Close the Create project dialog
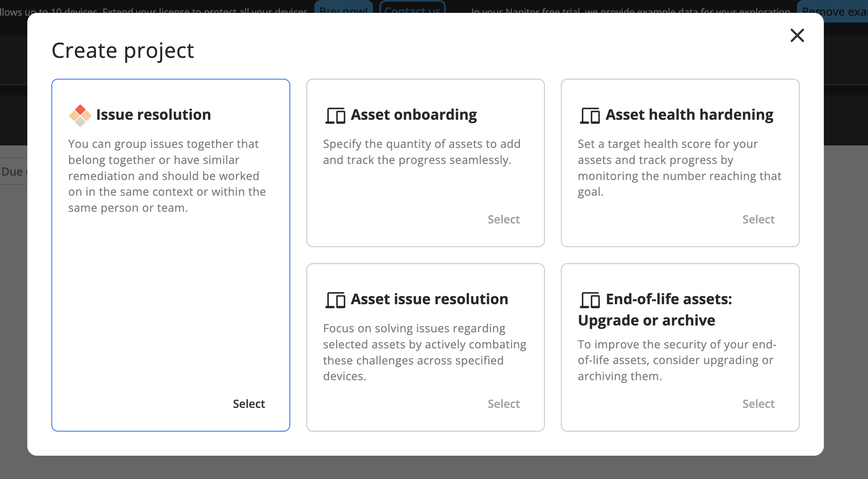868x479 pixels. coord(797,35)
